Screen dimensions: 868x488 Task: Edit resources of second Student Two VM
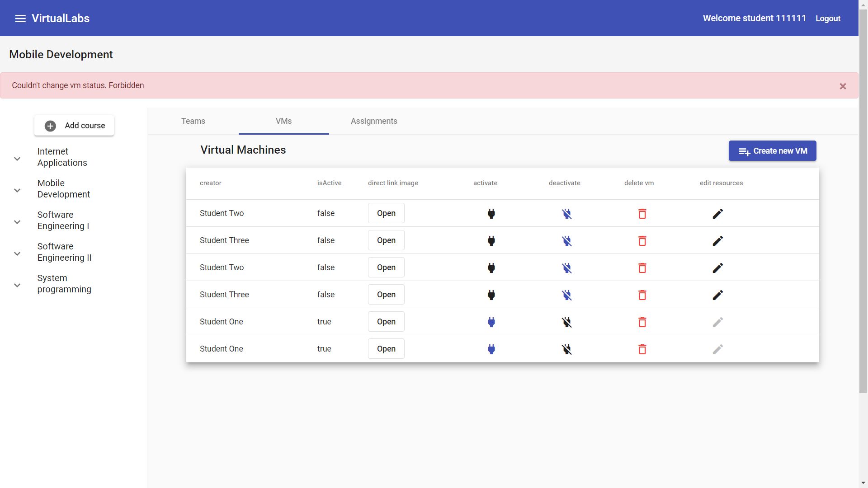(x=717, y=268)
